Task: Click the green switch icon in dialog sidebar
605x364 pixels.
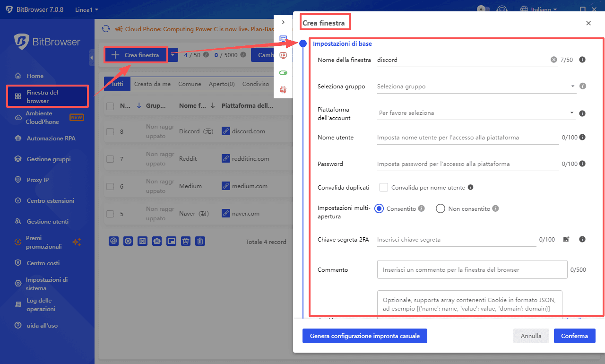Action: [283, 72]
